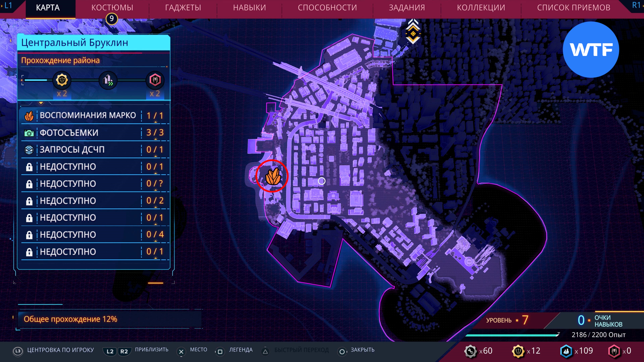The image size is (644, 362).
Task: Open the ЗАДАНИЯ tab
Action: click(407, 8)
